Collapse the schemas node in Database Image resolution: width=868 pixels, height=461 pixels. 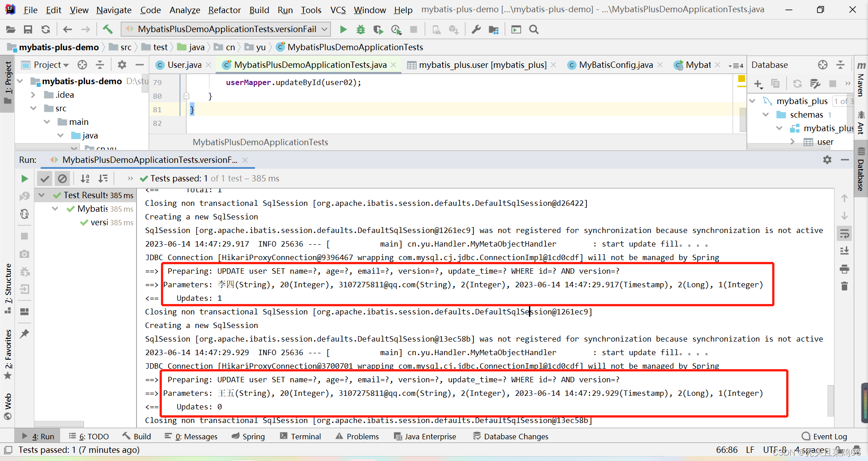(766, 115)
